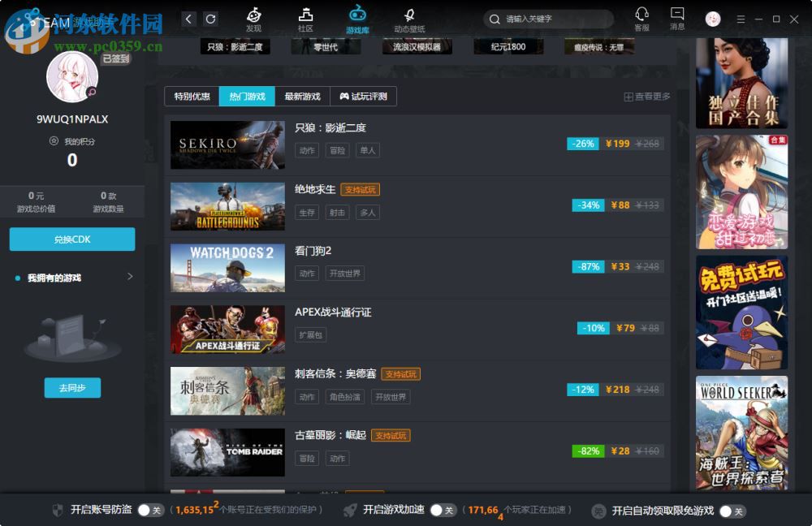812x526 pixels.
Task: Click the search magnifier icon
Action: pos(495,19)
